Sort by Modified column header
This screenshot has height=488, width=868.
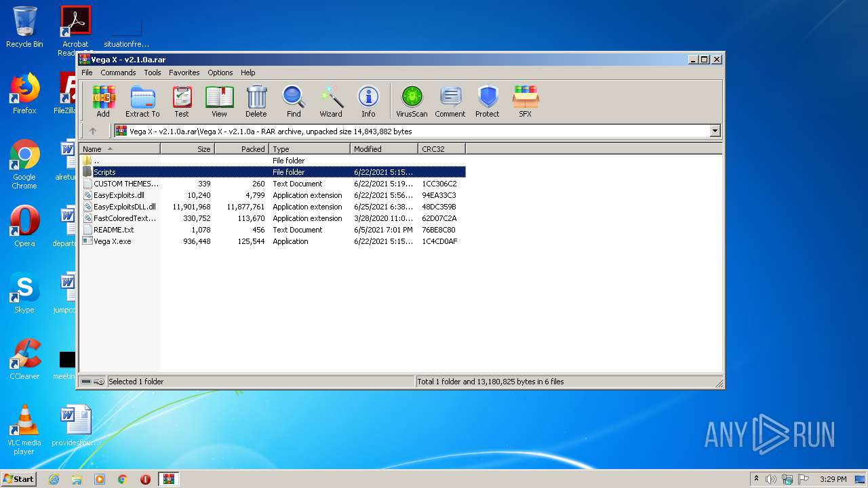pos(384,148)
